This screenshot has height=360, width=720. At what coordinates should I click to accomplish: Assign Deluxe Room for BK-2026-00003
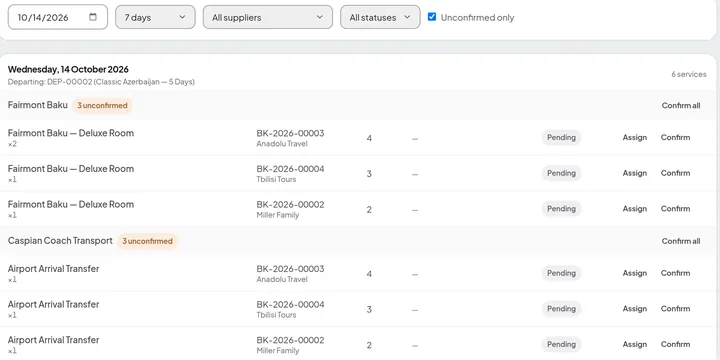pyautogui.click(x=635, y=137)
